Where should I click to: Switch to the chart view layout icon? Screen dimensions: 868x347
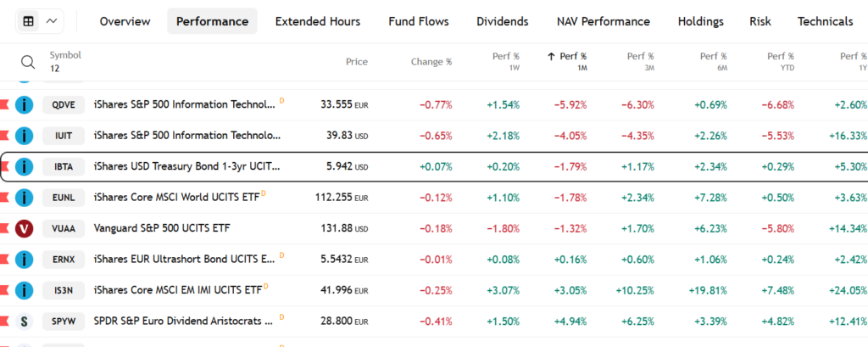click(x=53, y=21)
